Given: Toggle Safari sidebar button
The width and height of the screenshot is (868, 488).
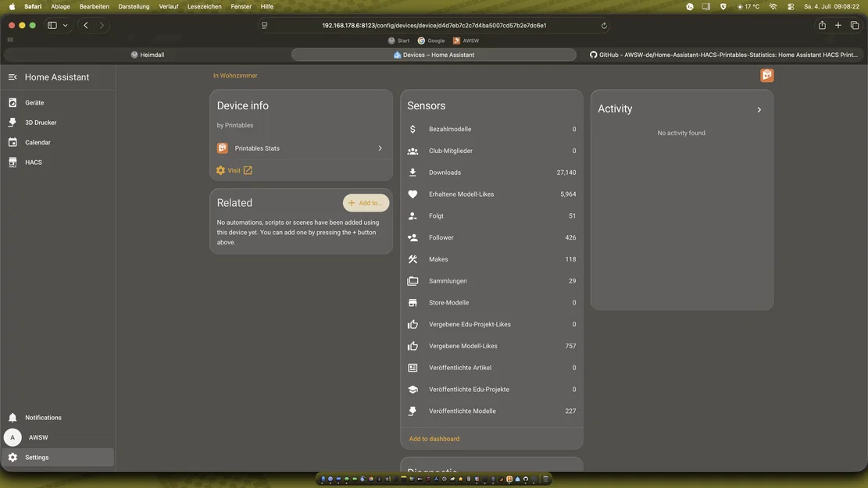Looking at the screenshot, I should tap(52, 26).
